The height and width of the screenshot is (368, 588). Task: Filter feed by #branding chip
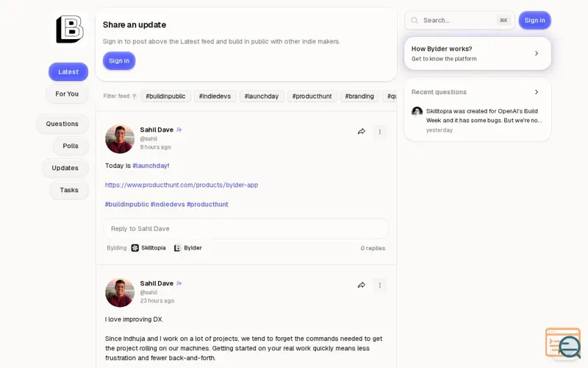coord(359,96)
